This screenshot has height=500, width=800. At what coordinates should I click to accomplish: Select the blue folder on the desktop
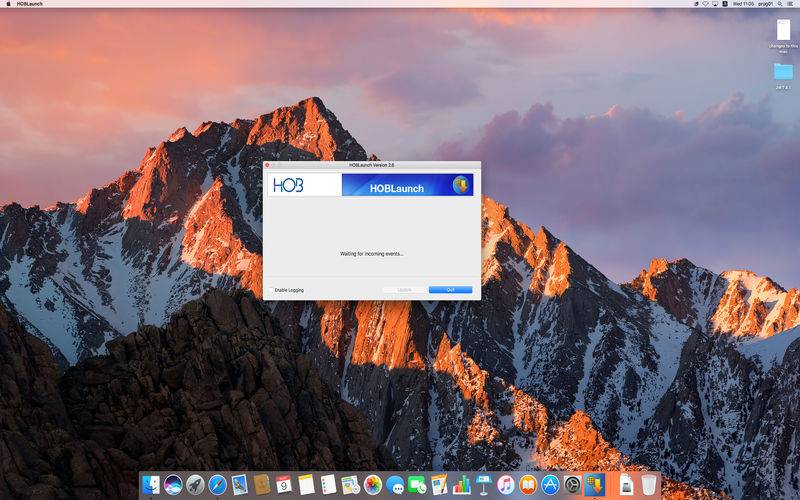point(783,71)
